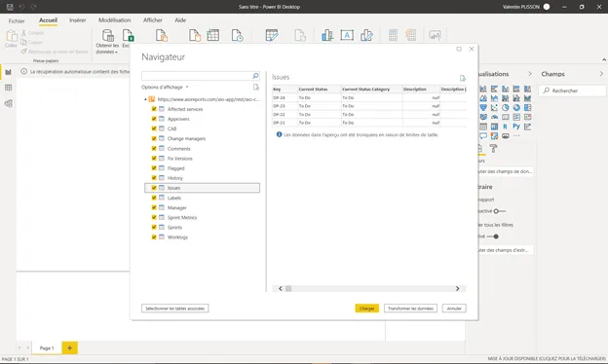The width and height of the screenshot is (608, 364).
Task: Open the Data view sidebar icon
Action: [8, 88]
